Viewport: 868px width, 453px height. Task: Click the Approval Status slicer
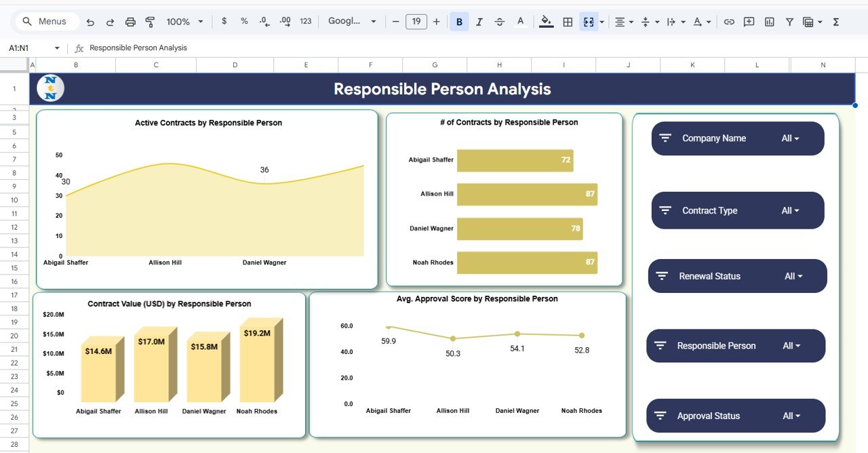(x=736, y=415)
